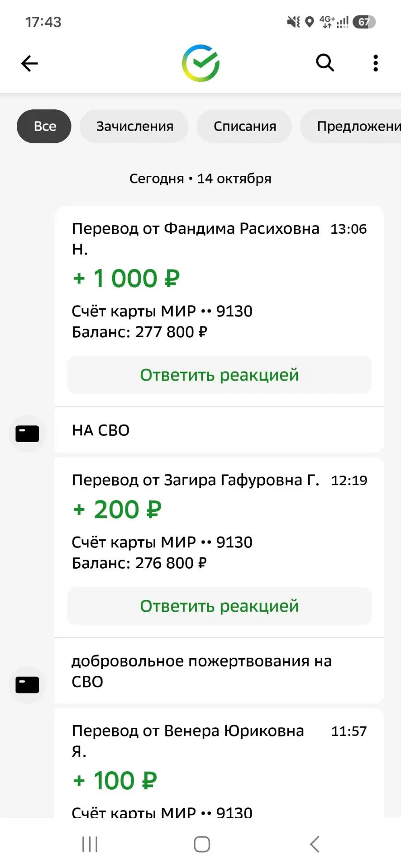Tap card icon beside НА СВО message
The width and height of the screenshot is (401, 868).
pos(27,434)
